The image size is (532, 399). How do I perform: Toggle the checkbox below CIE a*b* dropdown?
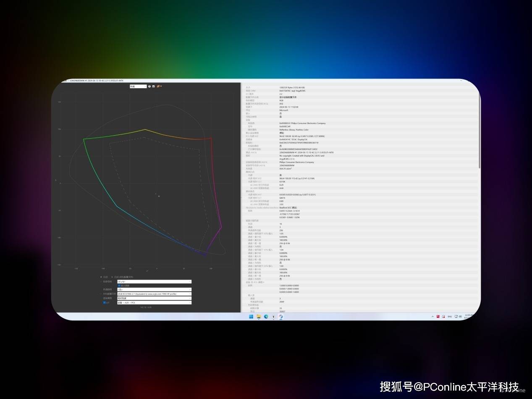pos(119,286)
